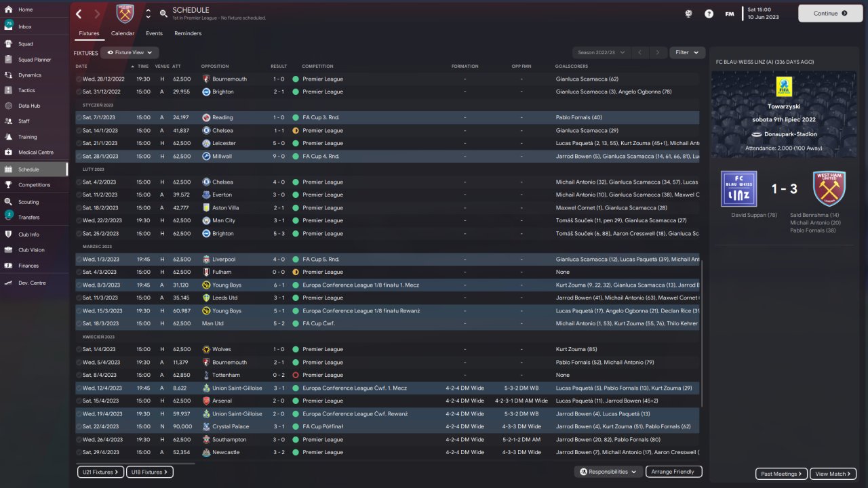Tick the circle on the Man Utd 18/3/2023 row

pos(79,324)
